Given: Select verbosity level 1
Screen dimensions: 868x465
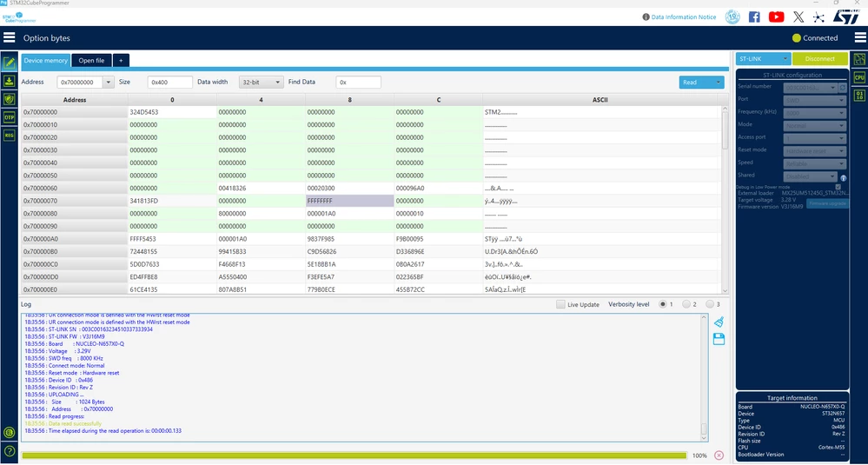Looking at the screenshot, I should click(x=663, y=304).
